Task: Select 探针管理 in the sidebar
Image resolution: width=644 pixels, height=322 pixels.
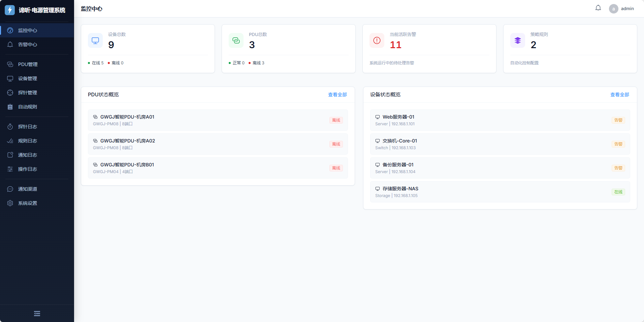Action: click(28, 93)
